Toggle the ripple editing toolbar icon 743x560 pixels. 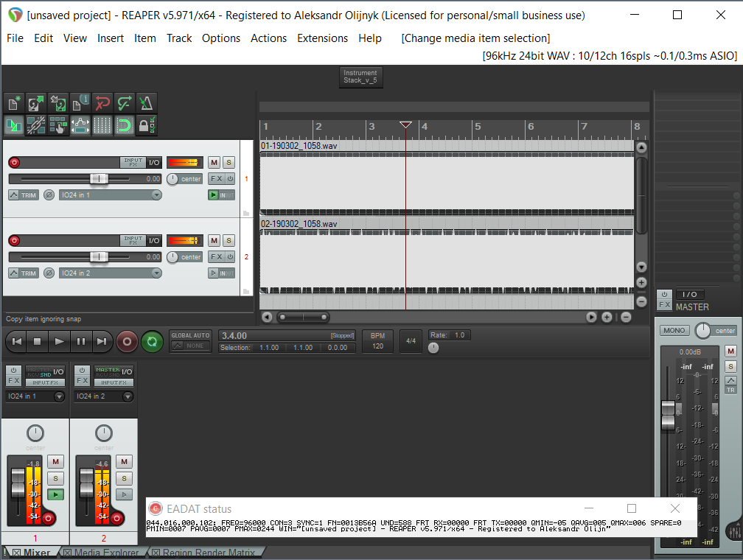pyautogui.click(x=57, y=125)
